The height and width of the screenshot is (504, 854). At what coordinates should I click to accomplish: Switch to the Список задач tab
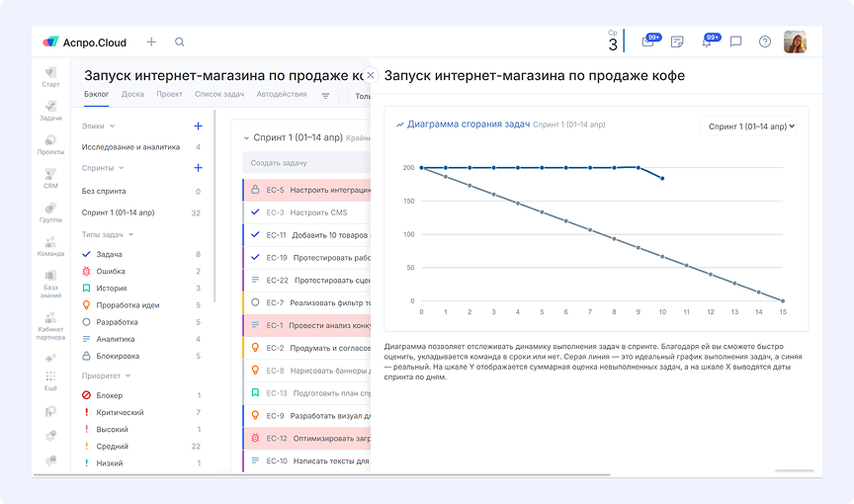[x=219, y=94]
